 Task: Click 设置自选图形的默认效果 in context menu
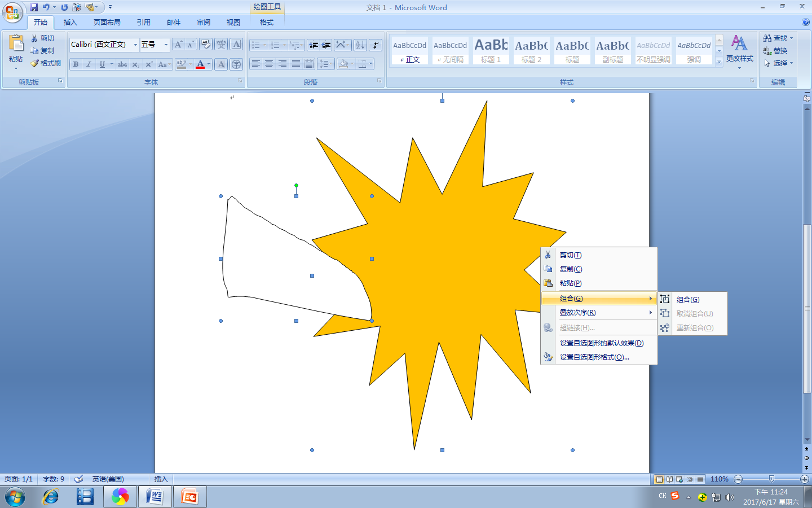[599, 343]
